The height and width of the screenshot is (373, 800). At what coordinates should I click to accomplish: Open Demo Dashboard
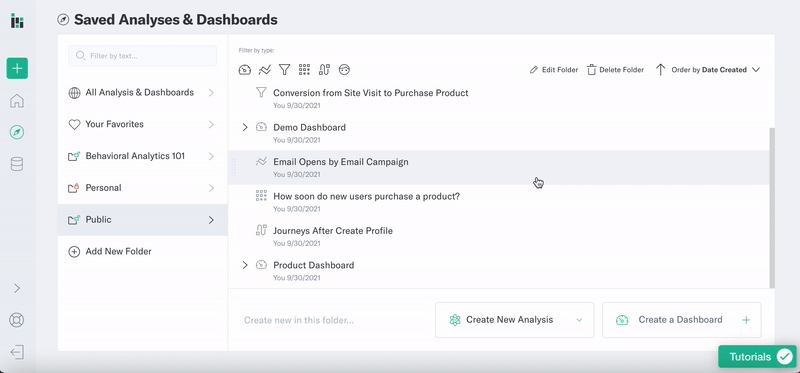309,128
